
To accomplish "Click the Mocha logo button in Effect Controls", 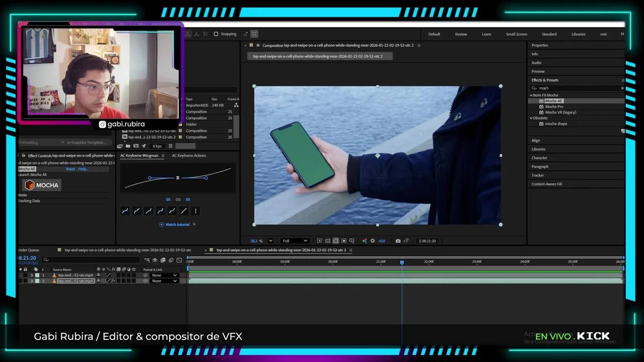I will coord(42,185).
